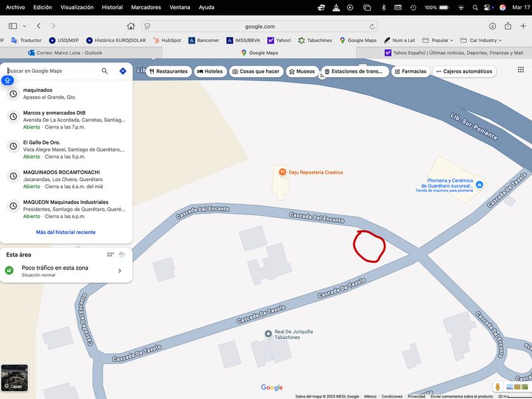Open Spotlight search in the menu bar

click(x=476, y=7)
